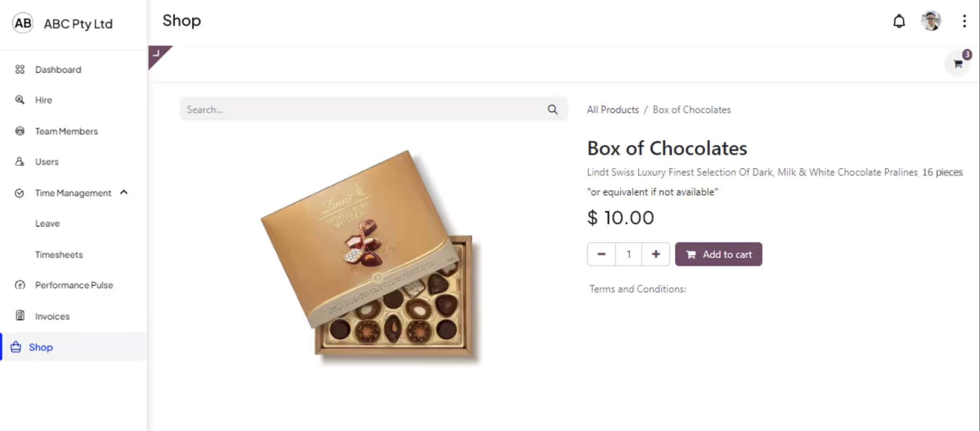Click the purple corner ribbon icon
The width and height of the screenshot is (980, 431).
(x=157, y=54)
